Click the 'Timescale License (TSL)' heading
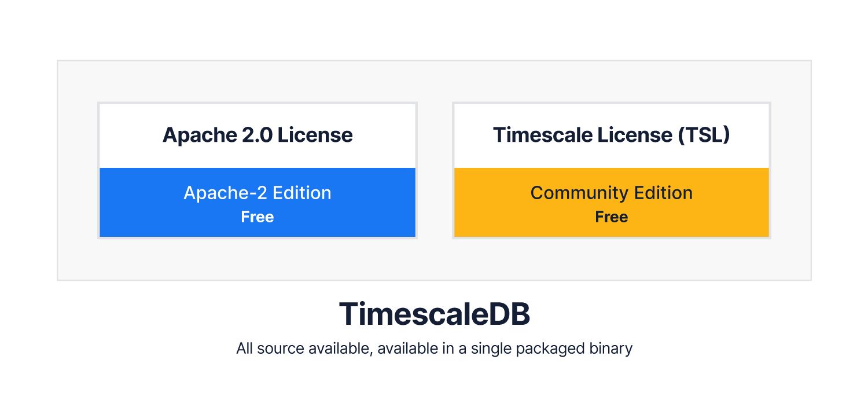 pyautogui.click(x=612, y=135)
